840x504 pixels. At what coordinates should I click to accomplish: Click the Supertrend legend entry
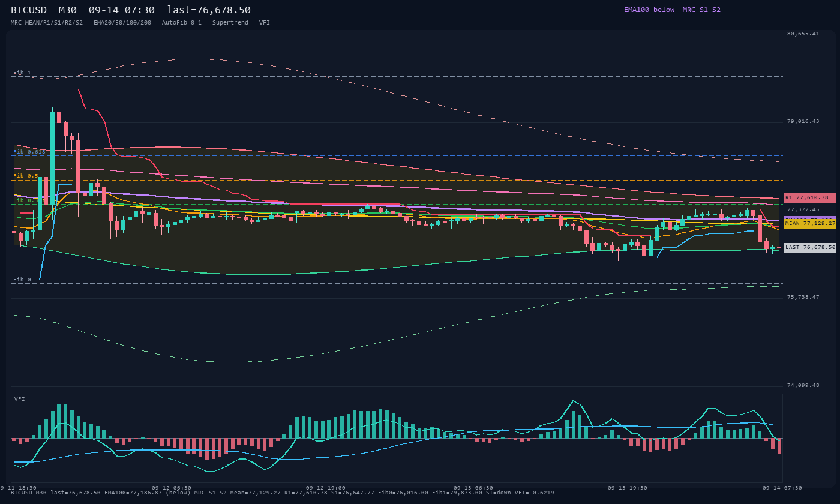(x=230, y=22)
